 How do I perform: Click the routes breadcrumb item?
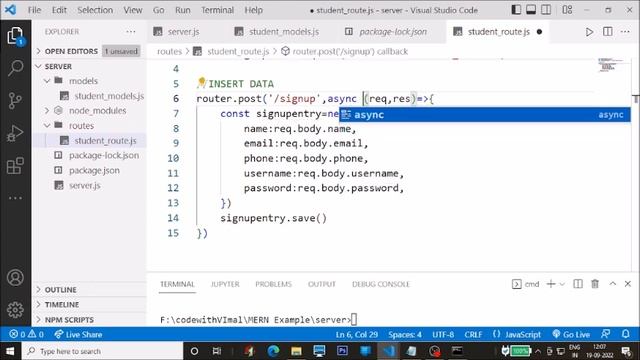[x=169, y=51]
